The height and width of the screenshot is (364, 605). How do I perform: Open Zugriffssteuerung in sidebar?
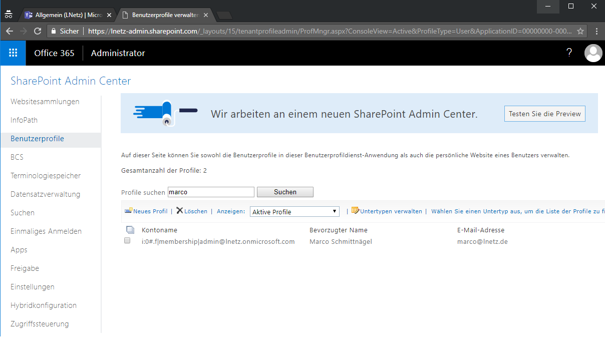click(40, 324)
